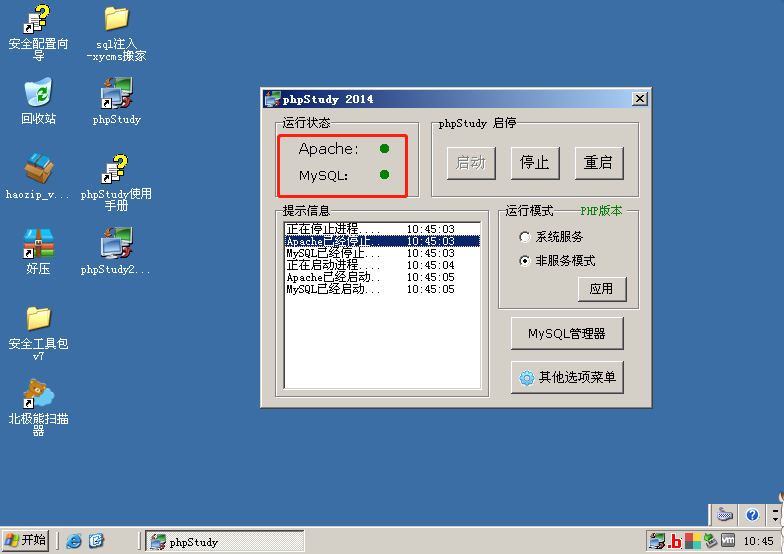
Task: Select the Apache已经停止 log line
Action: coord(382,241)
